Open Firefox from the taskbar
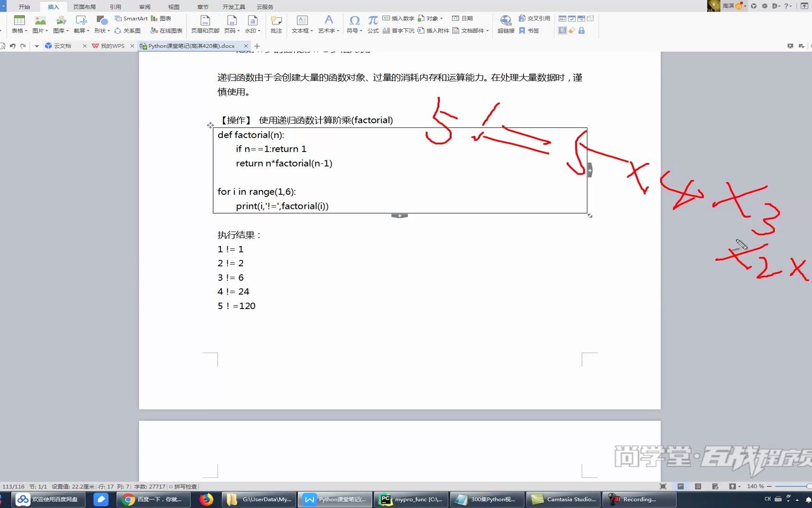Screen dimensions: 812x508 point(206,500)
